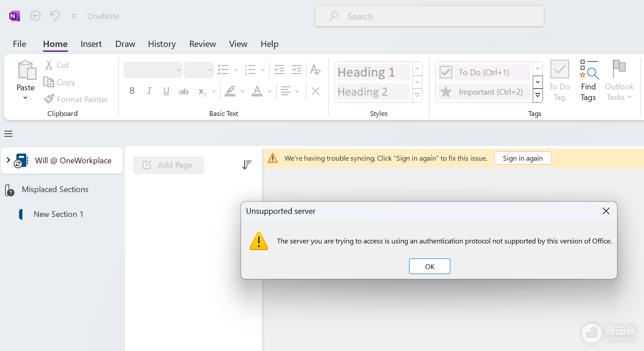Click the Add Page button
This screenshot has width=644, height=351.
coord(168,165)
